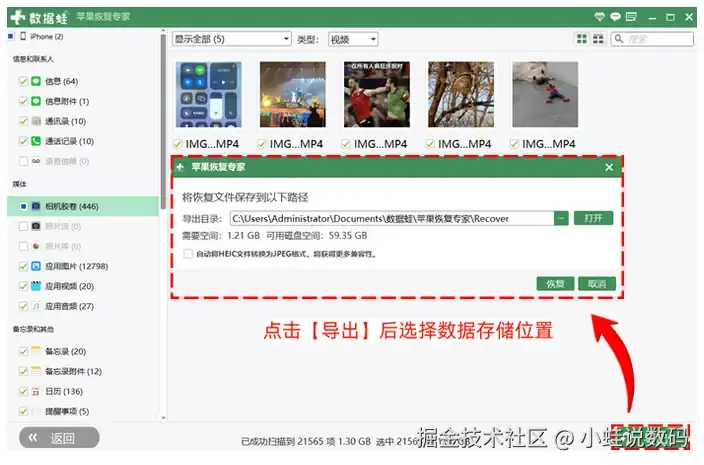Open the Spider-Man toy video thumbnail
Image resolution: width=704 pixels, height=465 pixels.
tap(545, 95)
